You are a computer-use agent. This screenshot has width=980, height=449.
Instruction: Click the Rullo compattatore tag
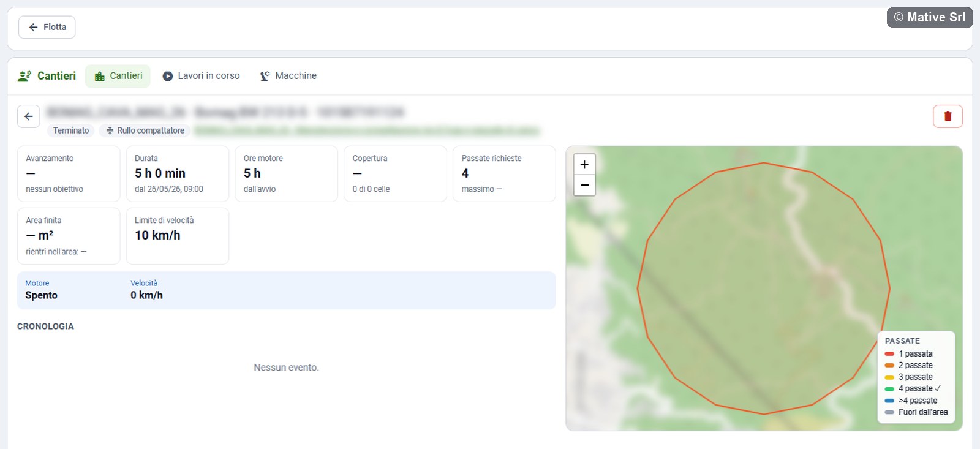(x=145, y=130)
